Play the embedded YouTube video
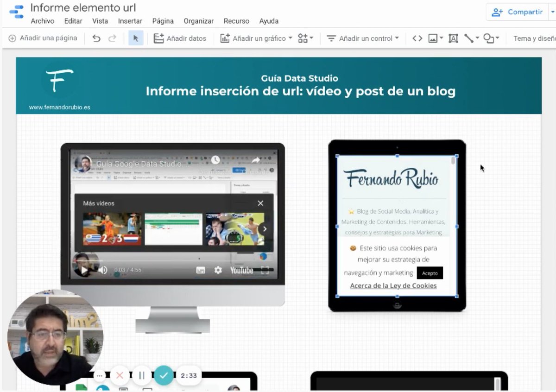 point(84,270)
